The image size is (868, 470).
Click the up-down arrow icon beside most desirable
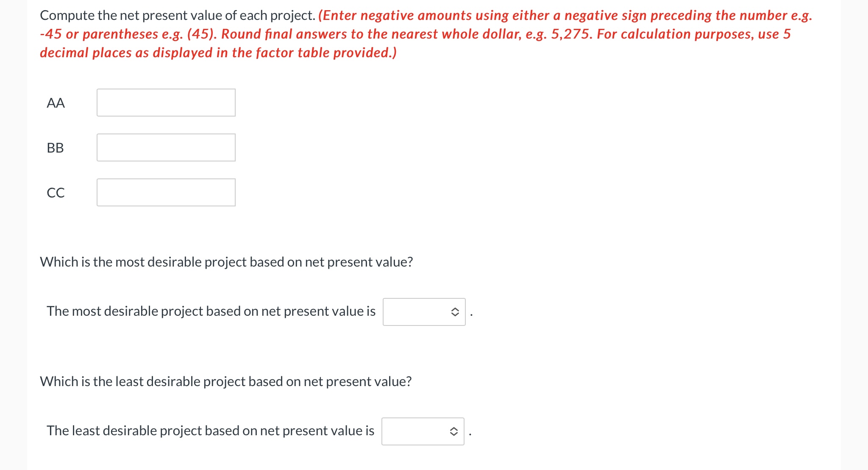[x=456, y=311]
